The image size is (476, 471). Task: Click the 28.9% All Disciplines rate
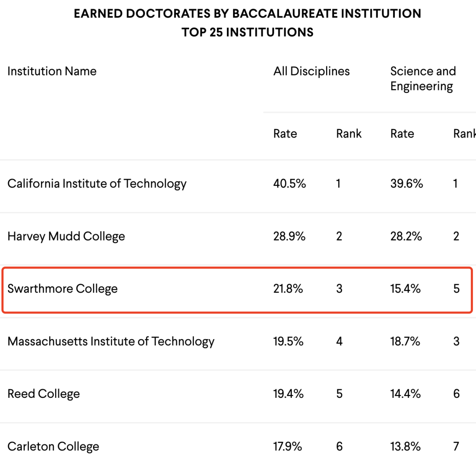click(x=289, y=236)
